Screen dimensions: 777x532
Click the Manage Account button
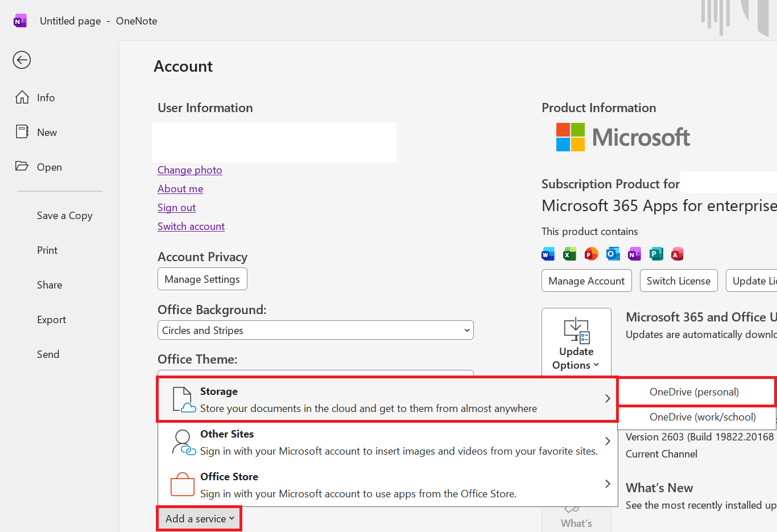pos(586,281)
